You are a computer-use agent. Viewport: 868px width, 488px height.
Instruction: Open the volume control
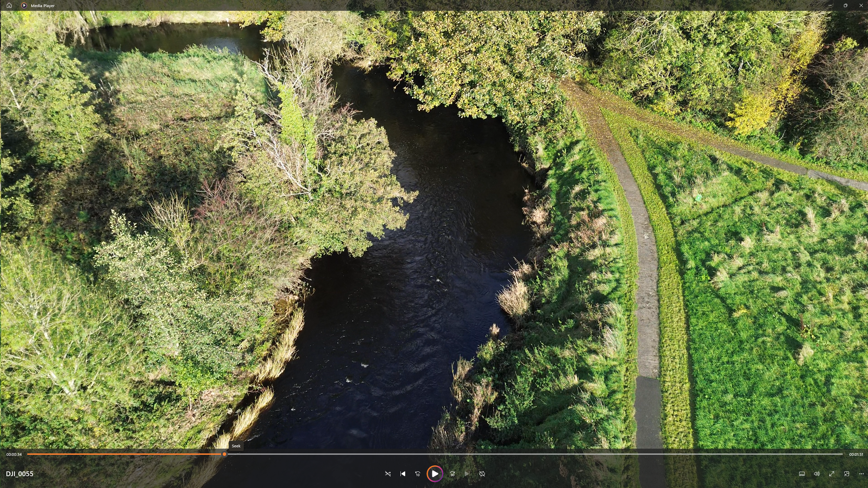click(817, 474)
